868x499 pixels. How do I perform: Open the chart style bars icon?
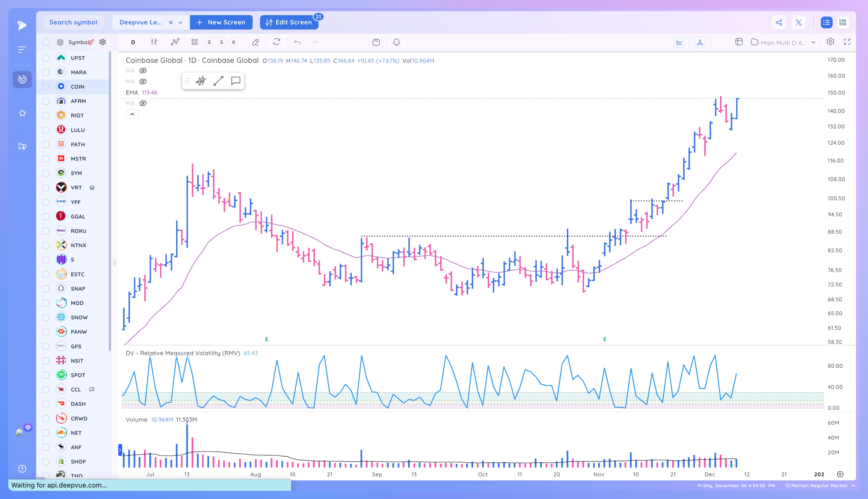(x=154, y=42)
